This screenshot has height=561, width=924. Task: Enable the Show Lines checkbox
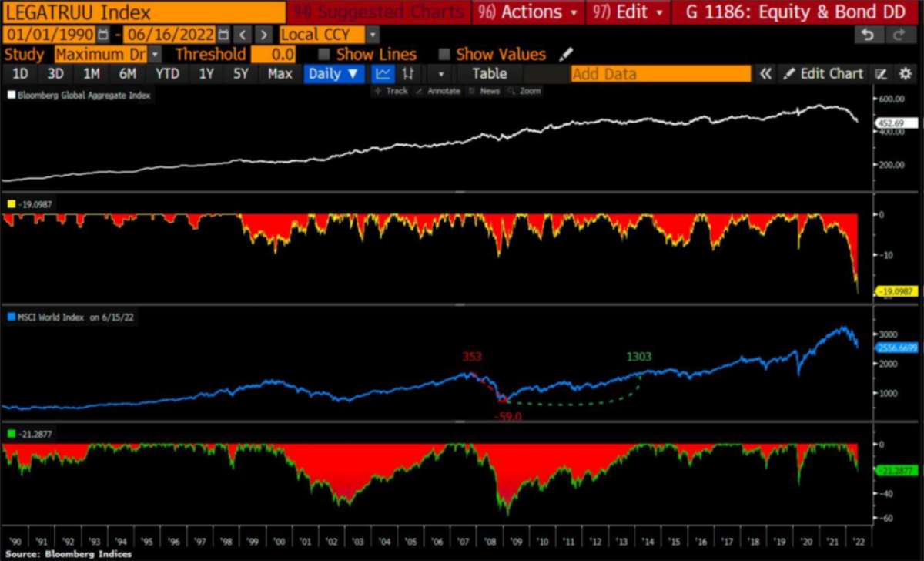pos(324,54)
